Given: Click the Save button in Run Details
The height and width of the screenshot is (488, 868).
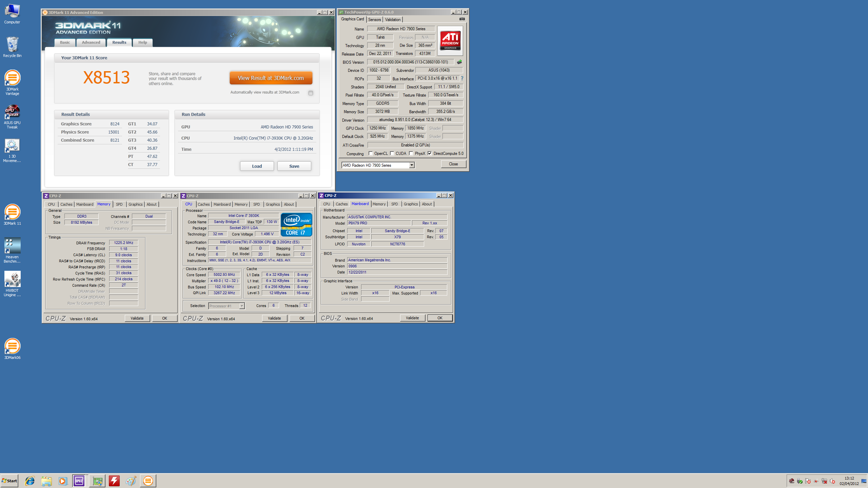Looking at the screenshot, I should tap(294, 166).
